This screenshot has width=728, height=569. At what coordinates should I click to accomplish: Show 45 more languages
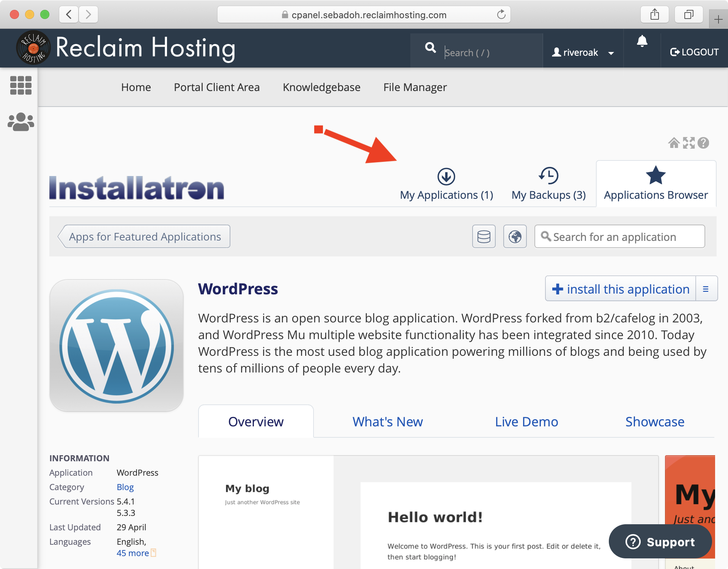(x=133, y=553)
